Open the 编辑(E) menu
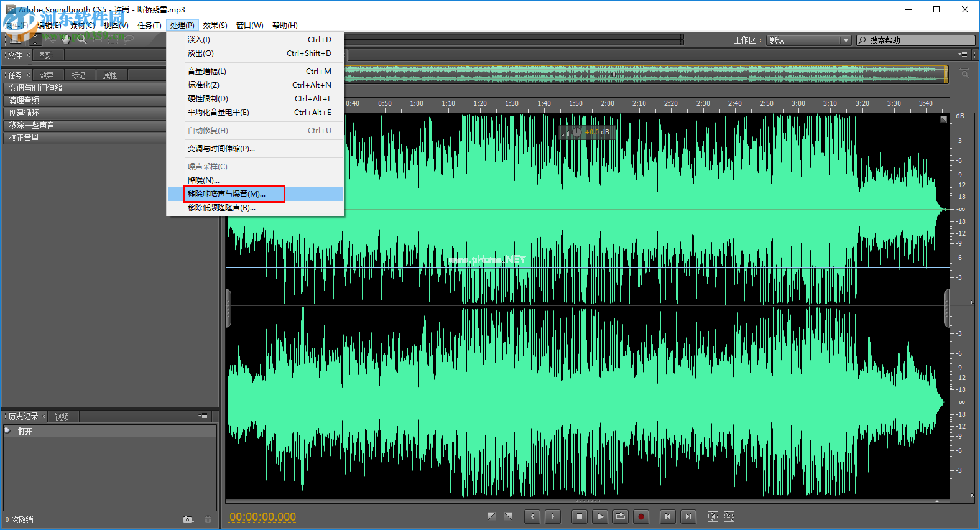This screenshot has width=980, height=530. point(50,26)
